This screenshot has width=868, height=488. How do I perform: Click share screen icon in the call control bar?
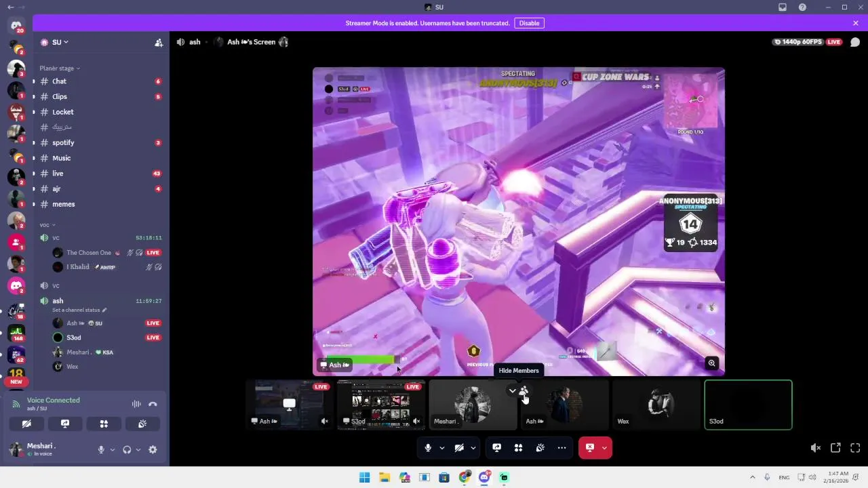point(496,447)
